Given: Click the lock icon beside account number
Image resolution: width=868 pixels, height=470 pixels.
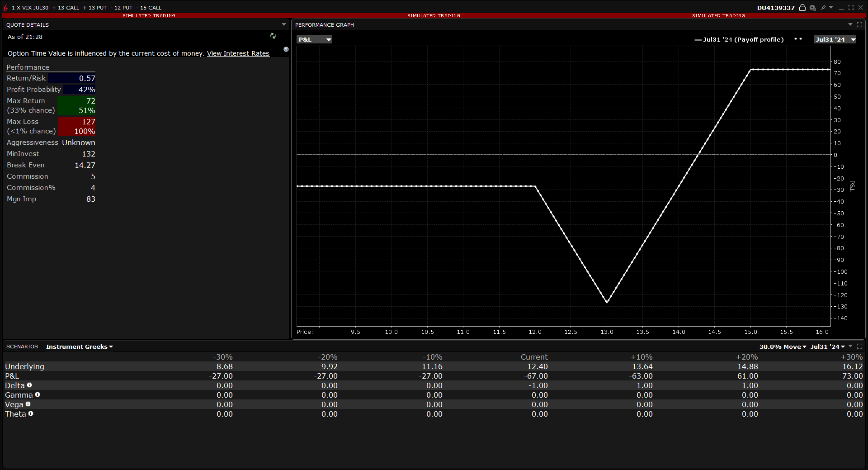Looking at the screenshot, I should pyautogui.click(x=802, y=8).
